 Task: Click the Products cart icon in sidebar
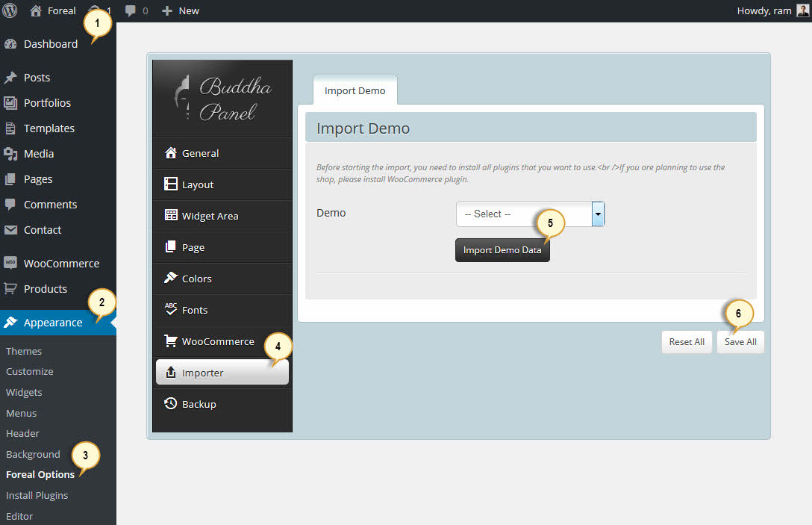(x=10, y=289)
